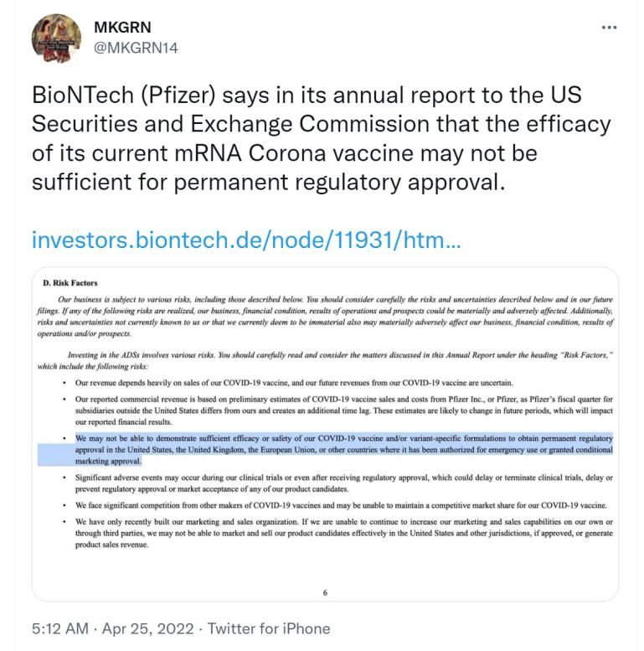Click "Investing in the ADSs" paragraph
The height and width of the screenshot is (651, 644).
(325, 360)
